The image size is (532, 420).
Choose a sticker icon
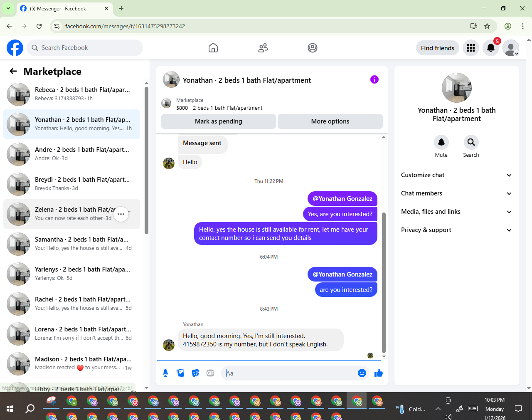[195, 373]
